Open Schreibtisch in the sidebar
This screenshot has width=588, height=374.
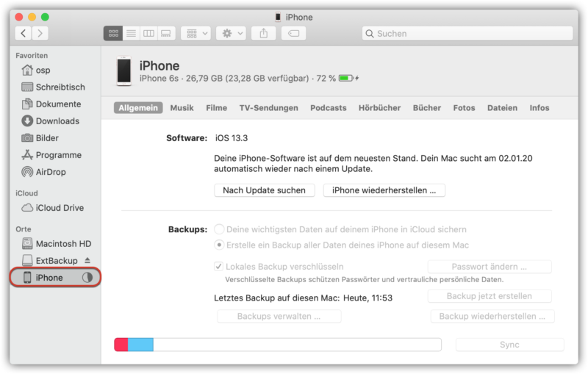56,87
